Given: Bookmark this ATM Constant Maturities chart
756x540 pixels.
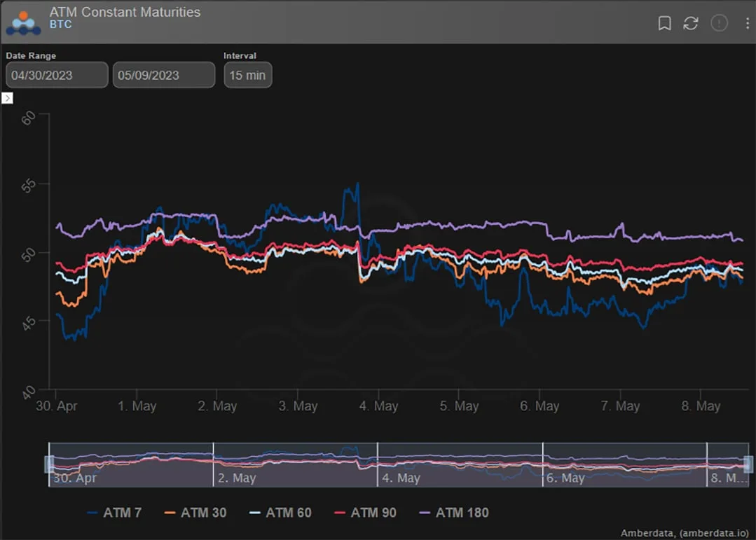Looking at the screenshot, I should point(664,23).
